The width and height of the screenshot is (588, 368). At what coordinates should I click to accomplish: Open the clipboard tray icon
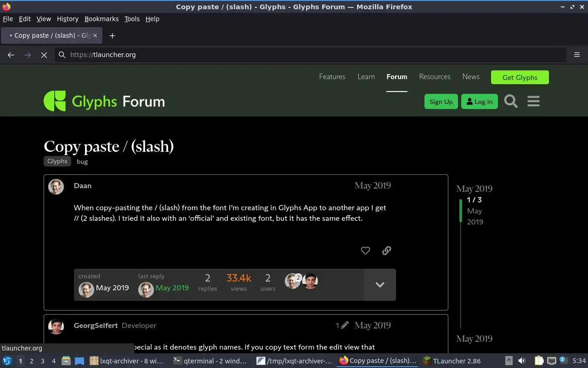539,361
